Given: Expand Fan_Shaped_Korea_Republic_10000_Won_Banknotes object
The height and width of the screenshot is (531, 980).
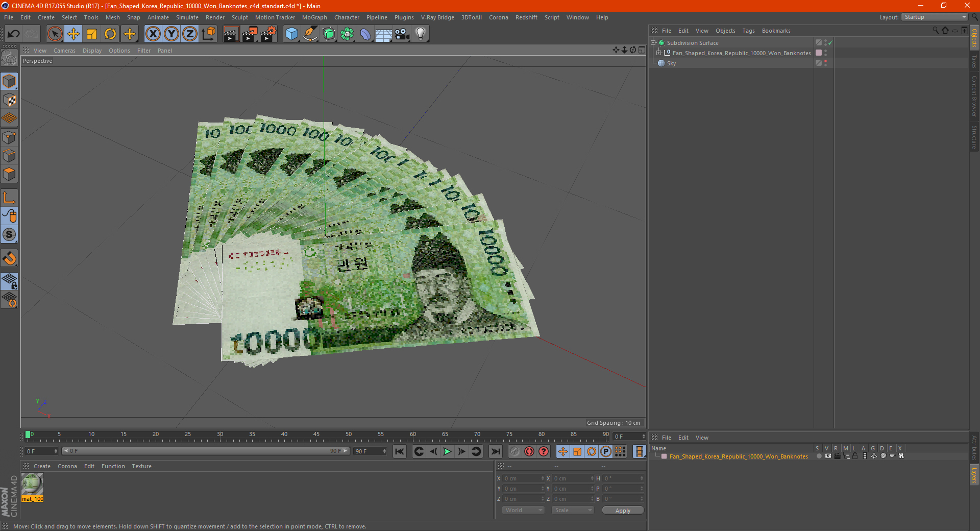Looking at the screenshot, I should point(658,53).
